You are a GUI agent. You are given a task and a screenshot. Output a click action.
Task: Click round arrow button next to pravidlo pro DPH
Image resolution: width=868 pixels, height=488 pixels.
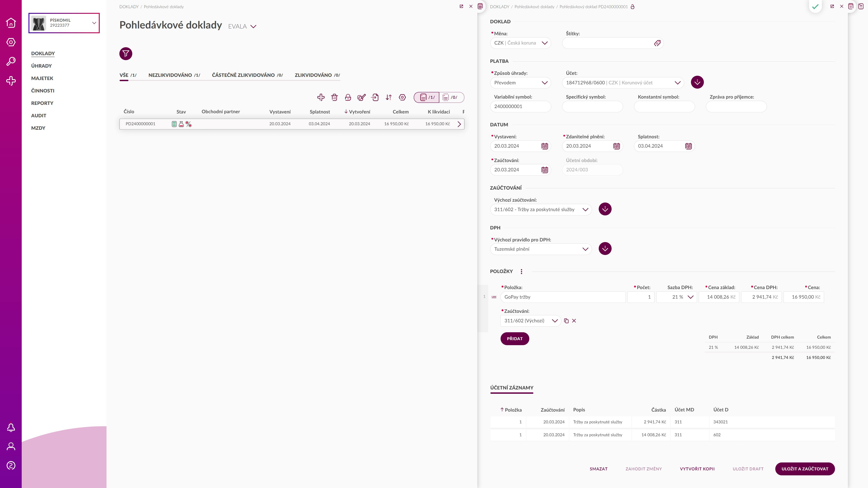pyautogui.click(x=605, y=249)
